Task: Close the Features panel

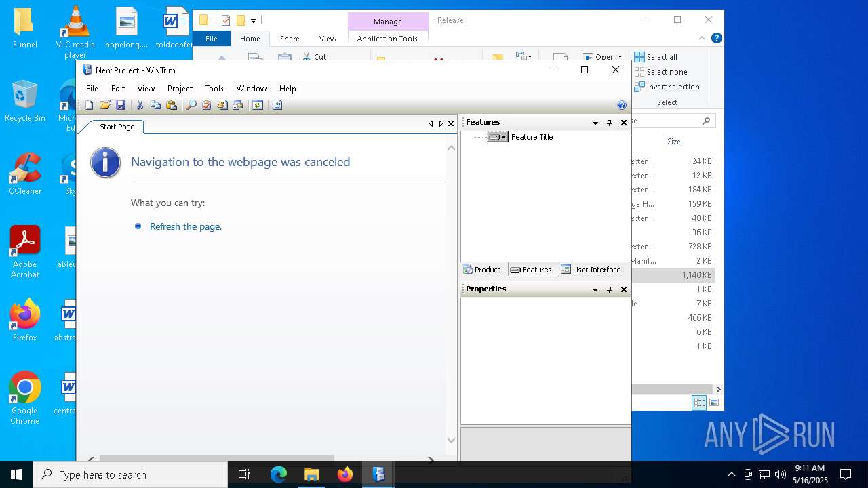Action: [x=624, y=123]
